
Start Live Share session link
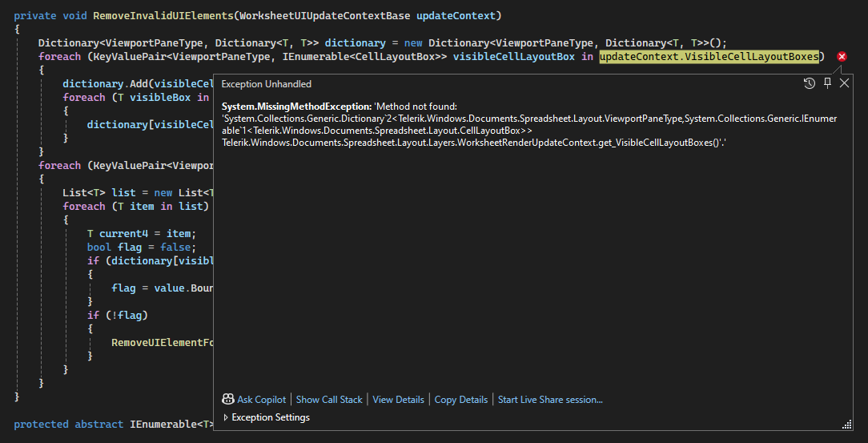pos(550,399)
